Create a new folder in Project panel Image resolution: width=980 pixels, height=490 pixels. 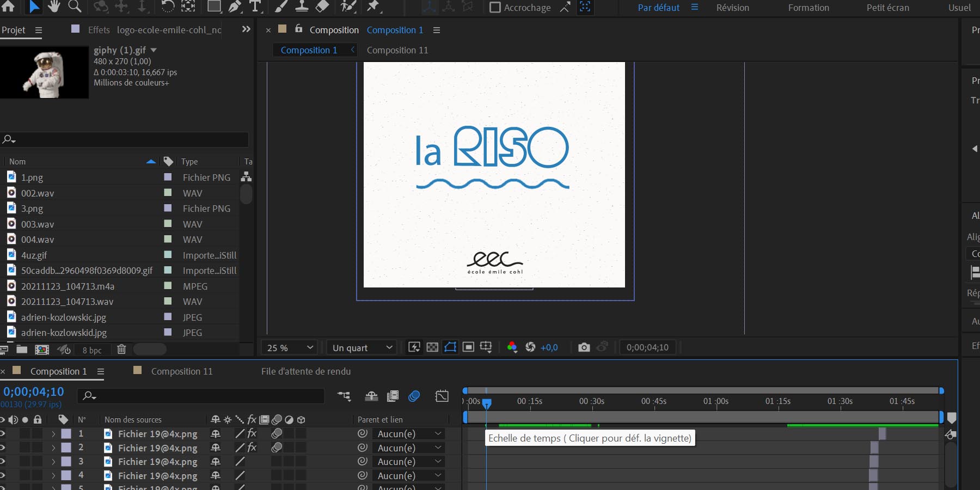(x=22, y=350)
